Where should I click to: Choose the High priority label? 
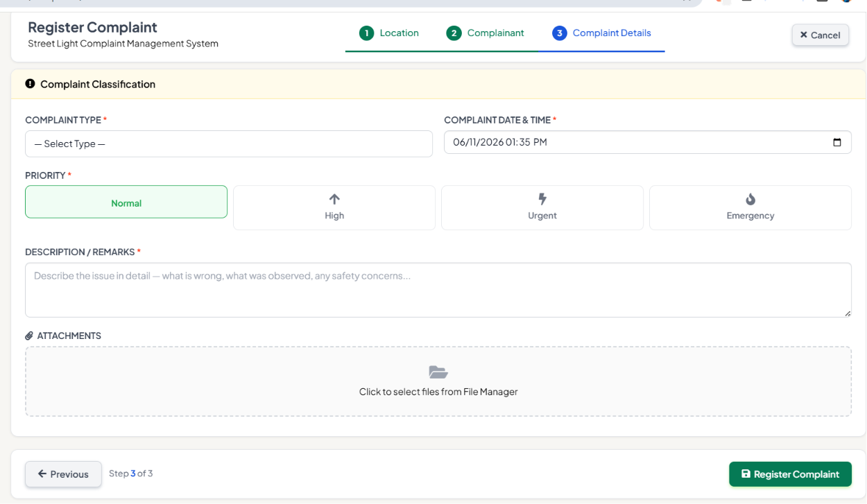[334, 216]
